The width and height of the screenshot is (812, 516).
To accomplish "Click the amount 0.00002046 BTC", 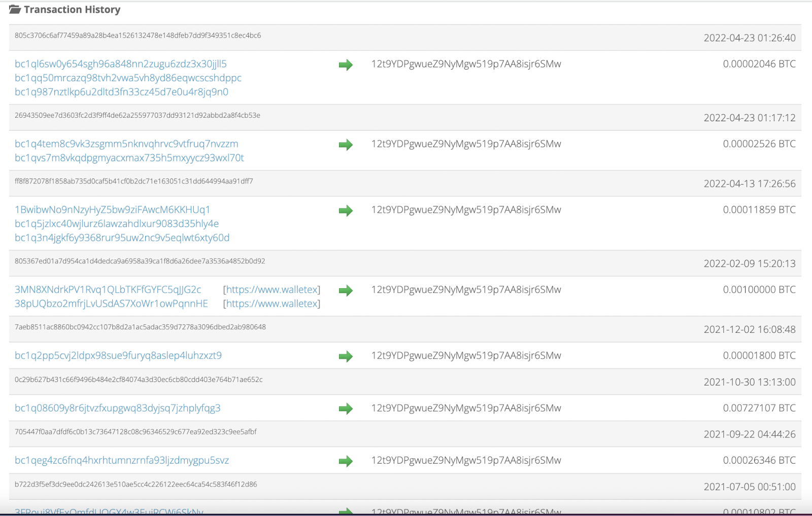I will (x=759, y=64).
